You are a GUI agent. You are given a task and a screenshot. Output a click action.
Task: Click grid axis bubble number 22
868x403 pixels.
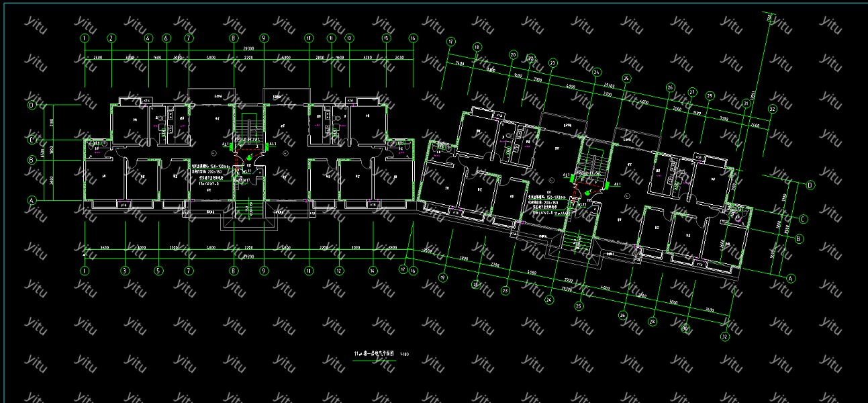[531, 59]
